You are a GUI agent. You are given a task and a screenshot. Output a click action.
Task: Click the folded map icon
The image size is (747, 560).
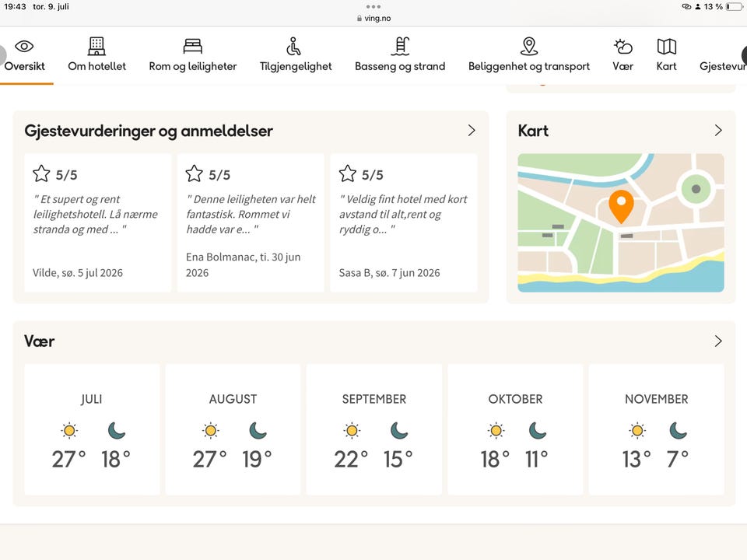(667, 47)
